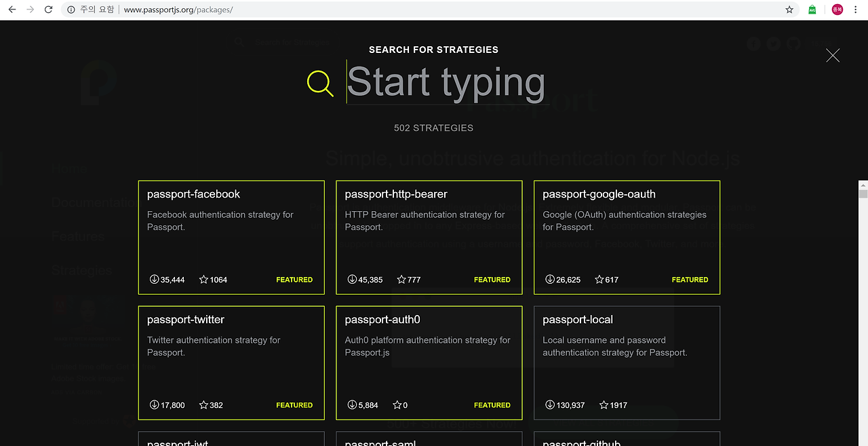Click the browser back arrow
868x446 pixels.
point(12,10)
